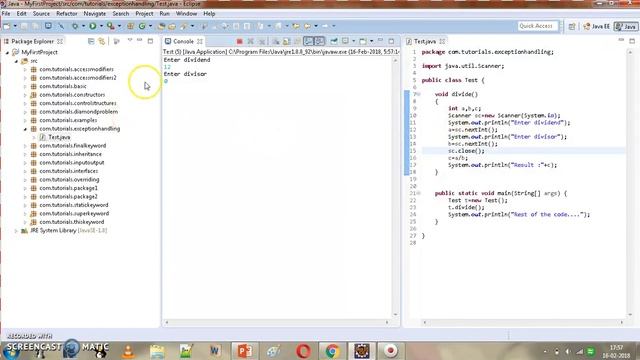Open Opera browser from the taskbar
This screenshot has width=640, height=360.
[x=303, y=351]
